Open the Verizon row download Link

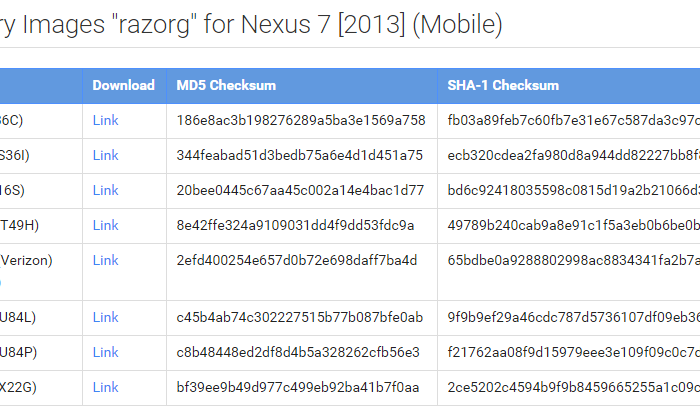[105, 260]
